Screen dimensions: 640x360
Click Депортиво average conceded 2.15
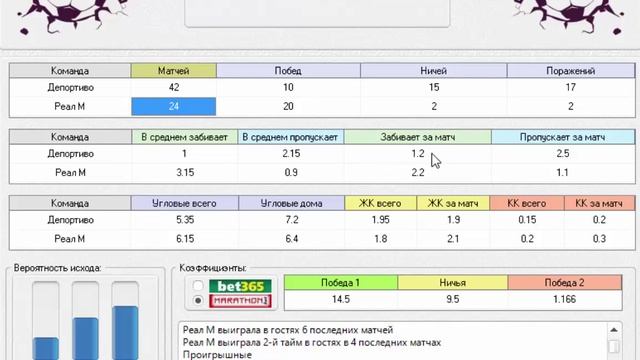click(x=291, y=154)
